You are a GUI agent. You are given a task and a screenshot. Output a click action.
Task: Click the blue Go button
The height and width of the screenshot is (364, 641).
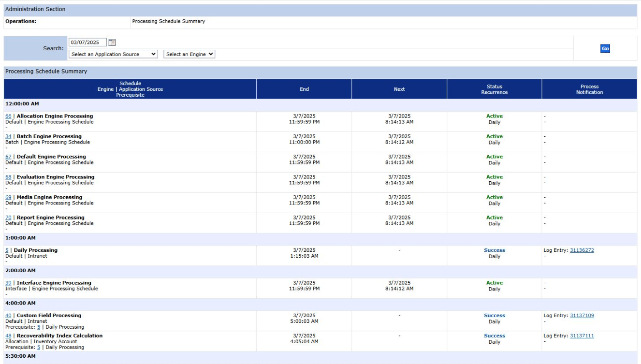(605, 48)
